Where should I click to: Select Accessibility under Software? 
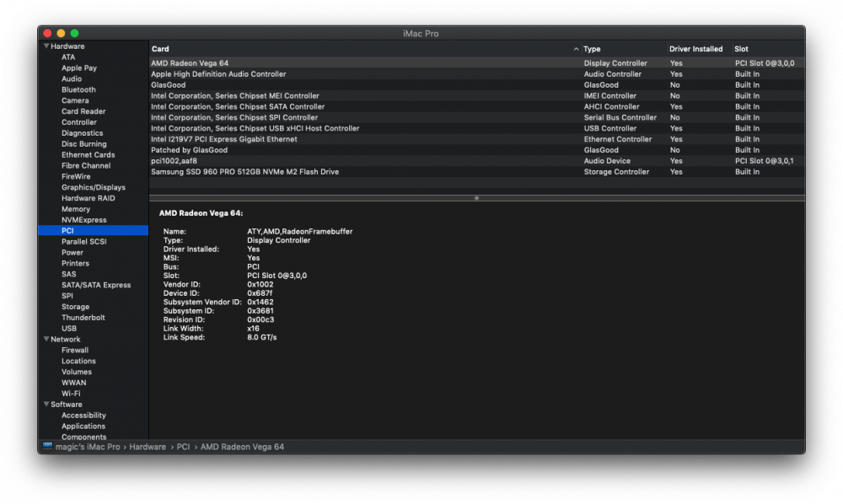(83, 416)
